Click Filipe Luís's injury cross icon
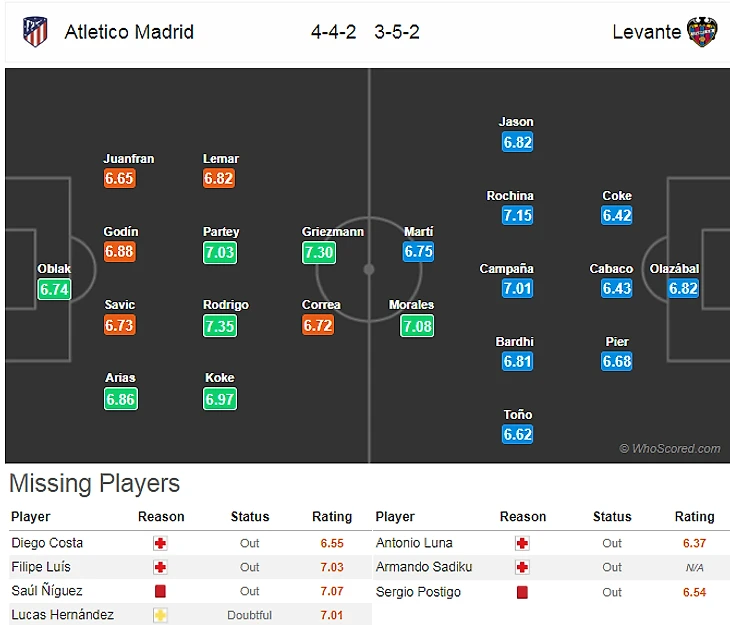 point(160,567)
